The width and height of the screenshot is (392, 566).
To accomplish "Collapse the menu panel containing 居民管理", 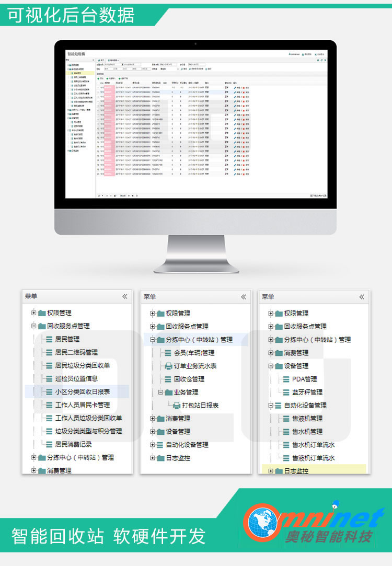I will point(124,296).
